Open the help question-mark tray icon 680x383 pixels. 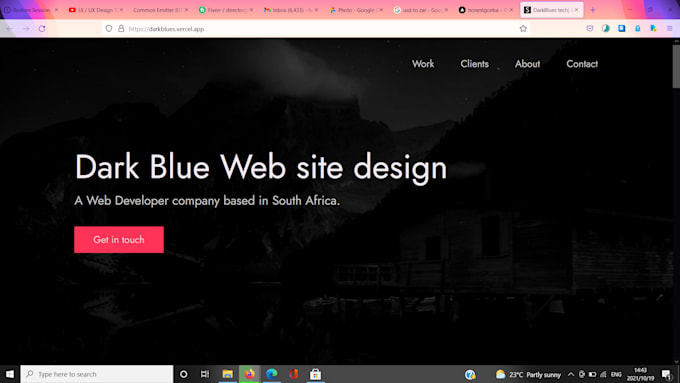click(470, 374)
